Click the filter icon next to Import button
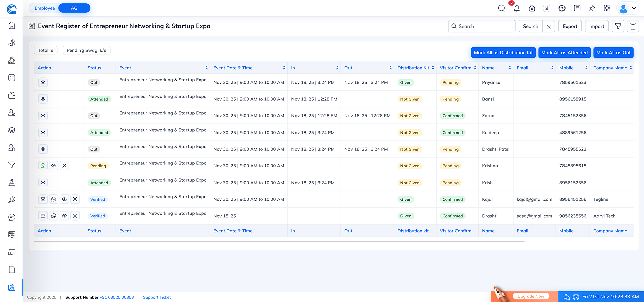 (x=618, y=26)
